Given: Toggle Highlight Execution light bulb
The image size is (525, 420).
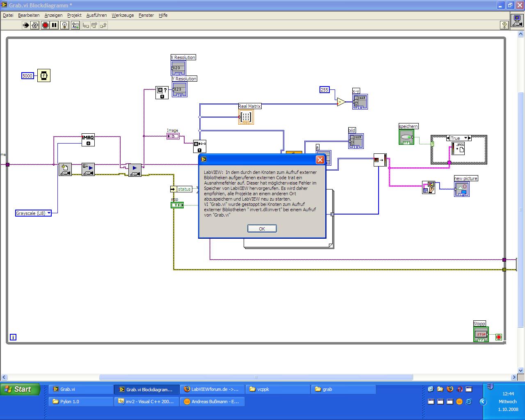Looking at the screenshot, I should pos(65,25).
